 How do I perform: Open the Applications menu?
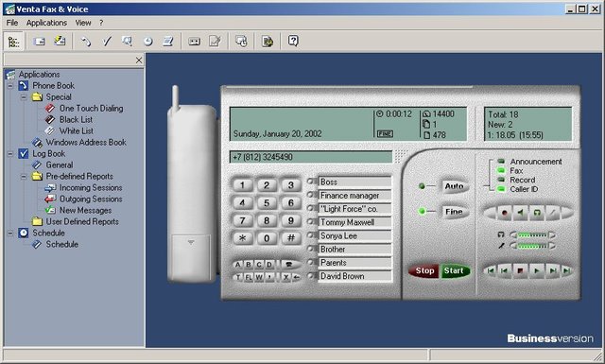pos(46,23)
